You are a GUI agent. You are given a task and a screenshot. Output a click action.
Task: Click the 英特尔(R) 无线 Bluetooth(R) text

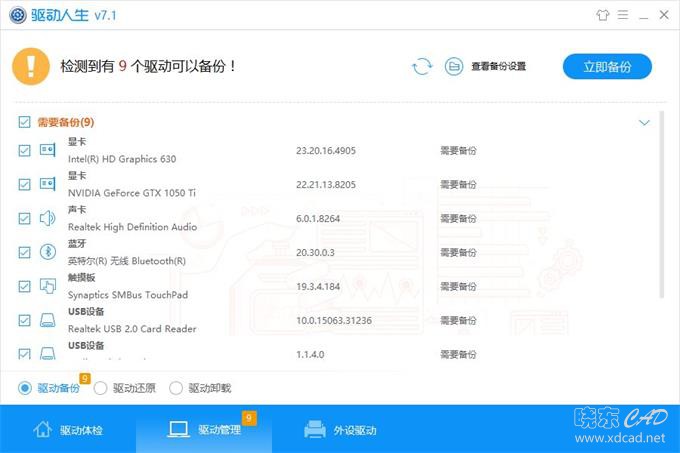(127, 261)
